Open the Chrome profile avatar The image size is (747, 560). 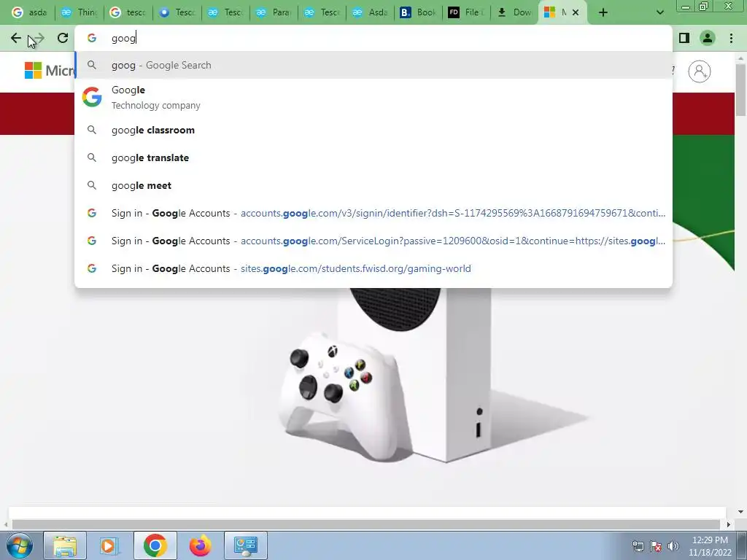pos(708,38)
